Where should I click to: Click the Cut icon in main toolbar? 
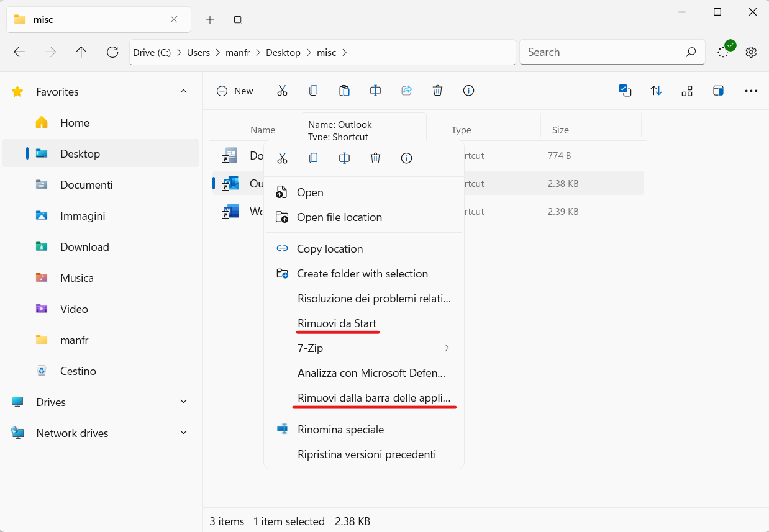282,91
